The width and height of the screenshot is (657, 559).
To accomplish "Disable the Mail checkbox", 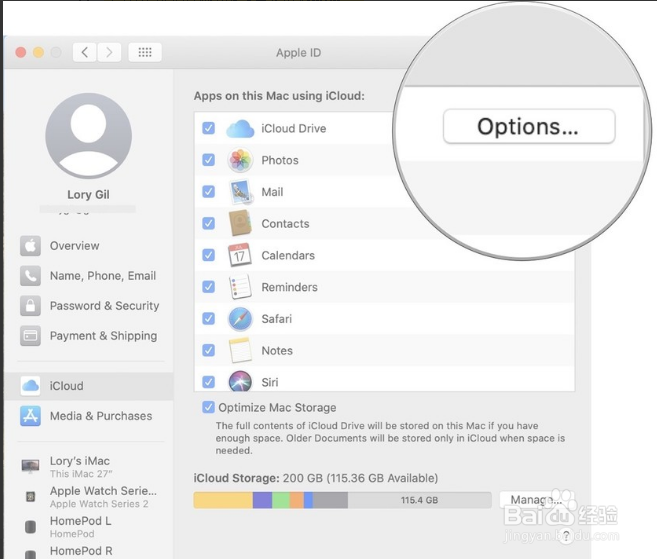I will [x=208, y=192].
